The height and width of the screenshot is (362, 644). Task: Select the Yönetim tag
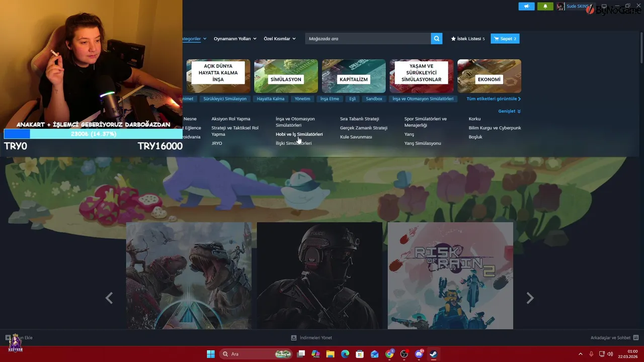[x=302, y=99]
